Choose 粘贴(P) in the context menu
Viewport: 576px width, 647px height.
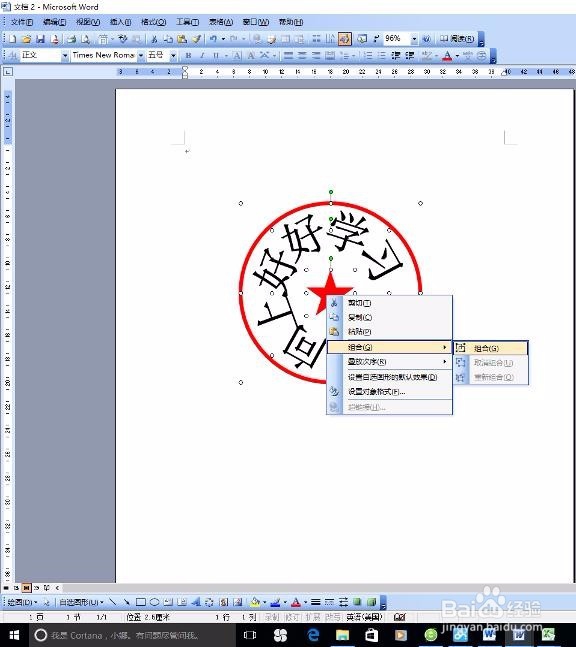[x=389, y=332]
